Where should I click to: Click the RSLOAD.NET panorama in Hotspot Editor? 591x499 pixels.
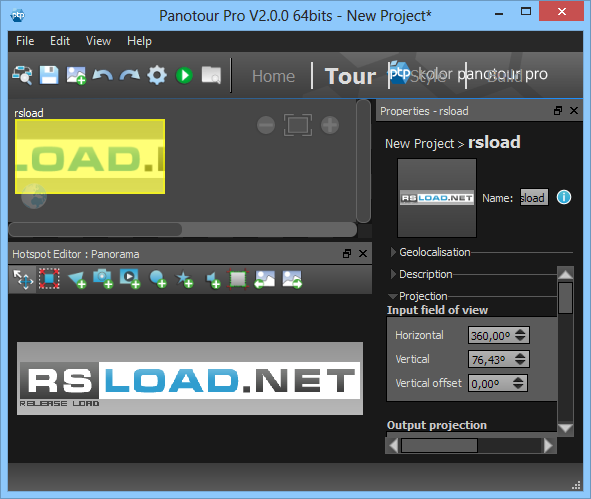click(x=190, y=378)
